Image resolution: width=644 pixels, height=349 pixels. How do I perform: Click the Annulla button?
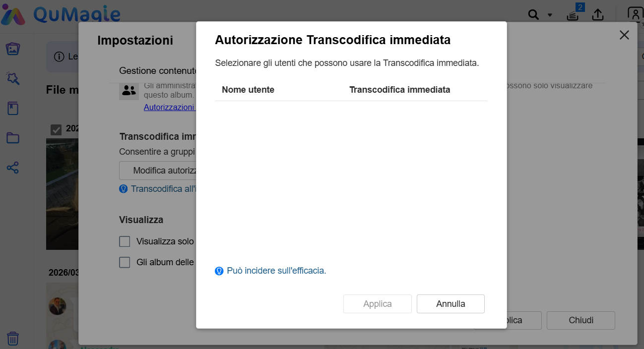(451, 304)
